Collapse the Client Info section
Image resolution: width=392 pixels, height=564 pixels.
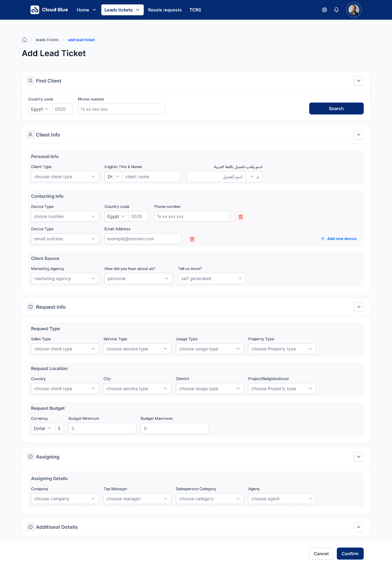(x=359, y=135)
